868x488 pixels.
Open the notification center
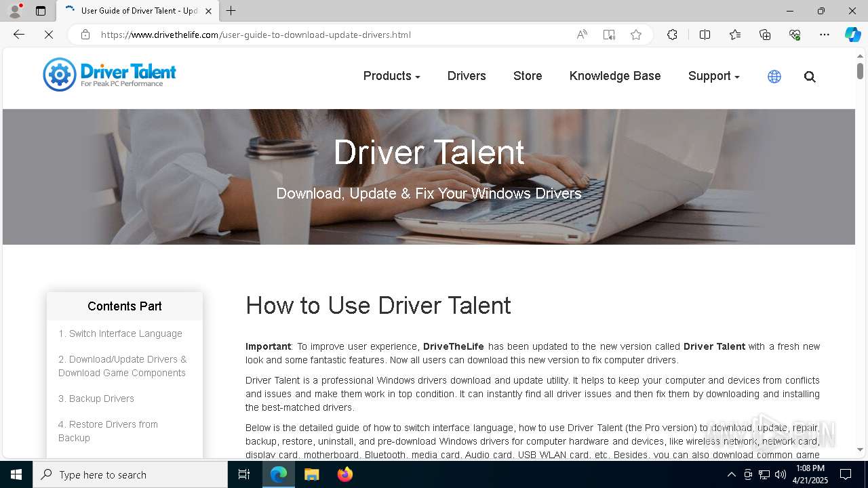point(846,474)
